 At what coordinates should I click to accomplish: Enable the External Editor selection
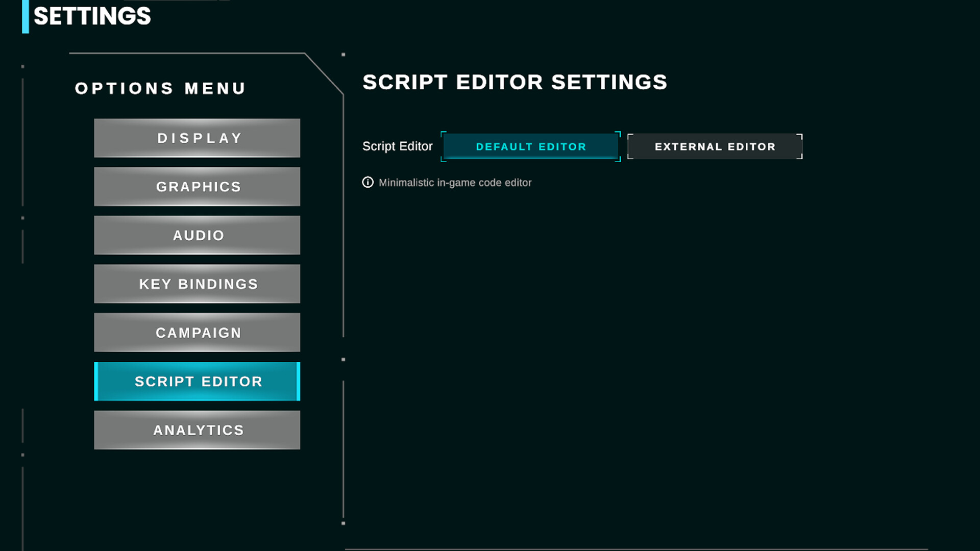[x=714, y=146]
